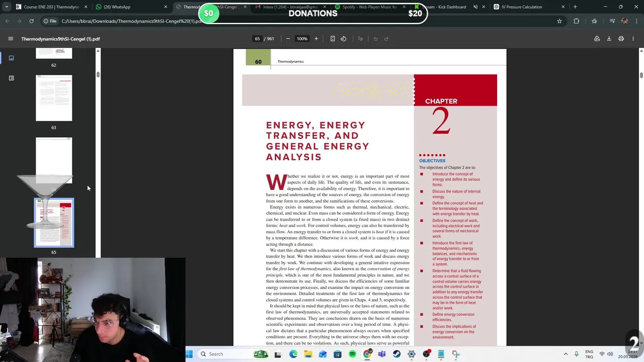Open the ENG TRQ language switcher
Screen dimensions: 644x362
589,354
